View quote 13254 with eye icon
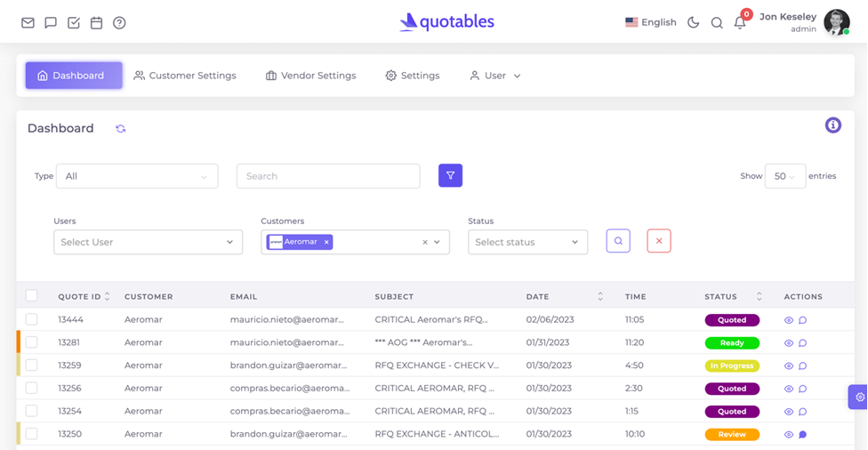This screenshot has height=450, width=868. [789, 412]
